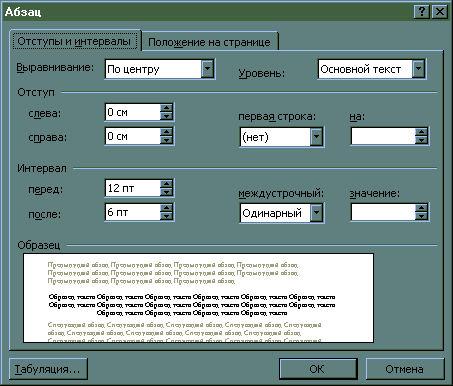Screen dimensions: 453x386
Task: Open the Выравнивание dropdown arrow
Action: click(207, 69)
